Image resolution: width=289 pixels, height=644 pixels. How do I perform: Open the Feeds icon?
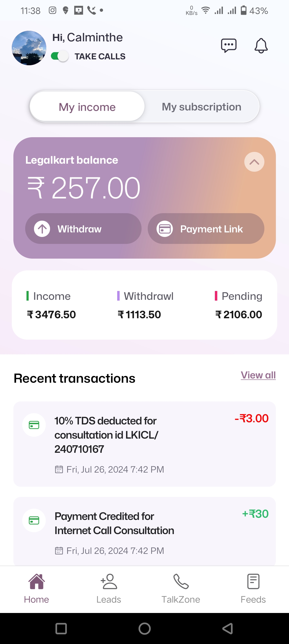coord(253,581)
